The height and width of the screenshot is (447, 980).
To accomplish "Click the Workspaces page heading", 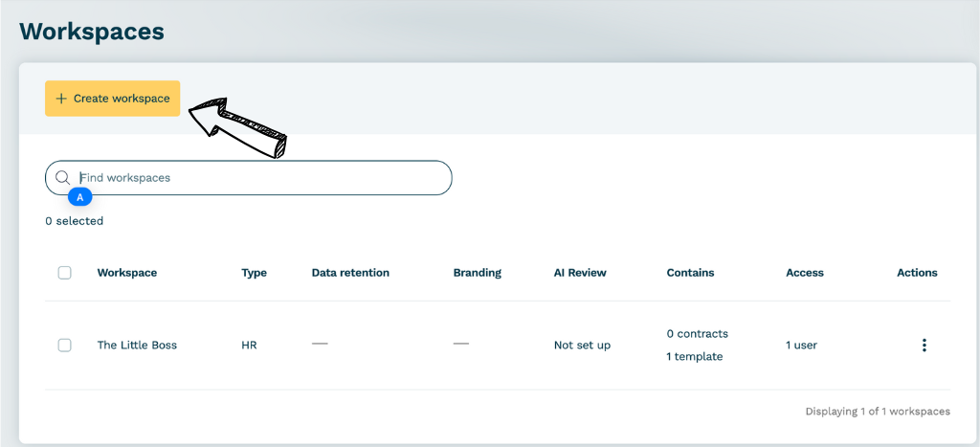I will point(92,31).
